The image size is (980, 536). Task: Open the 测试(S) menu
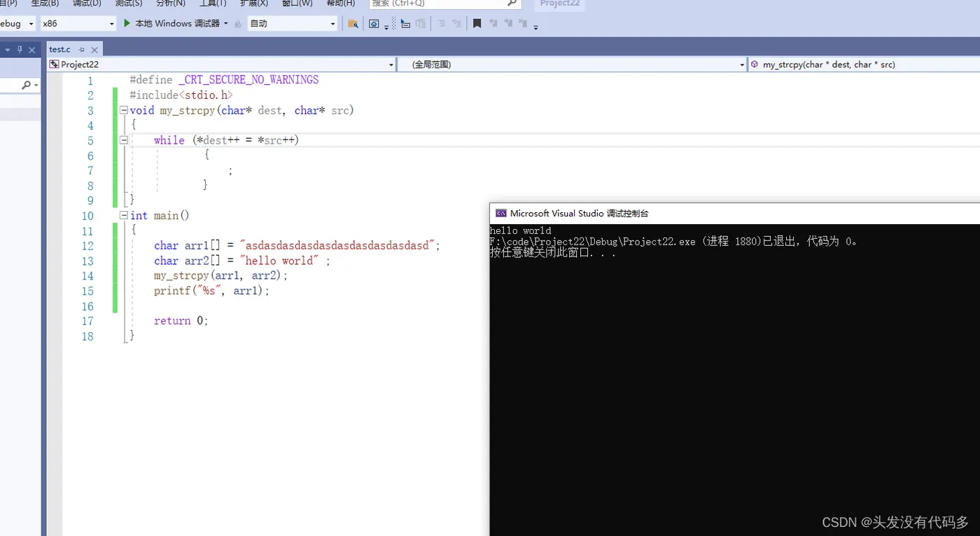click(129, 4)
